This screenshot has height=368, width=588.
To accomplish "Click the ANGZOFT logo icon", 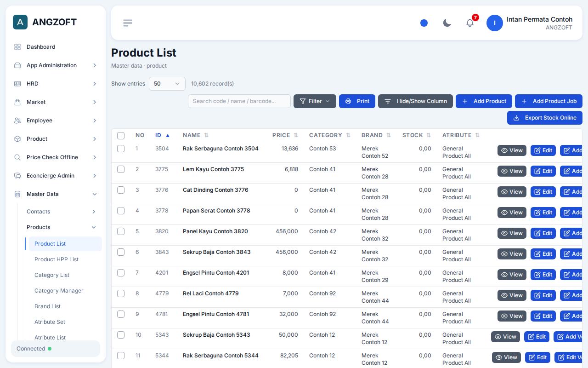I will click(20, 22).
